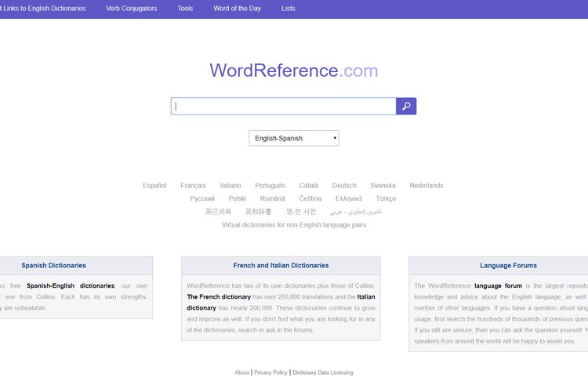588x392 pixels.
Task: Open Dictionary Data Licensing footer link
Action: coord(323,372)
